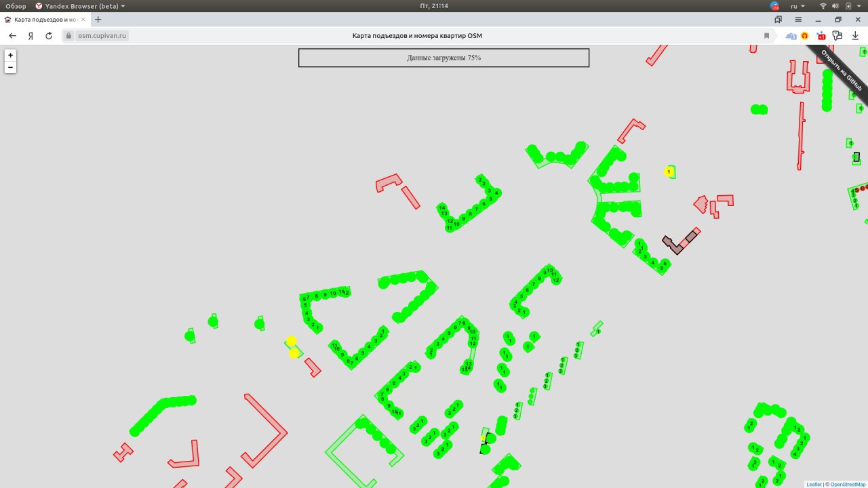The image size is (868, 488).
Task: Bookmark this page with the bookmark icon
Action: (x=766, y=36)
